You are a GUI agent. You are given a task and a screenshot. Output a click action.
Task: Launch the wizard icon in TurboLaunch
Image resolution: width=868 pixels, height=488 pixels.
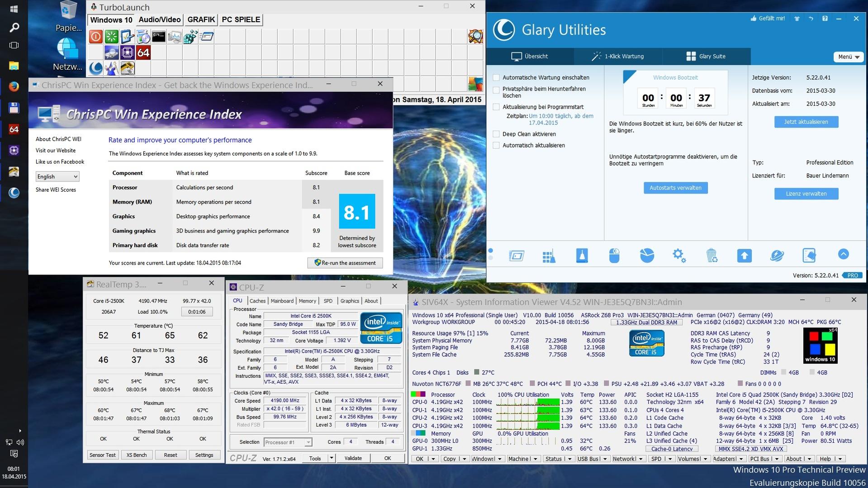coord(111,68)
